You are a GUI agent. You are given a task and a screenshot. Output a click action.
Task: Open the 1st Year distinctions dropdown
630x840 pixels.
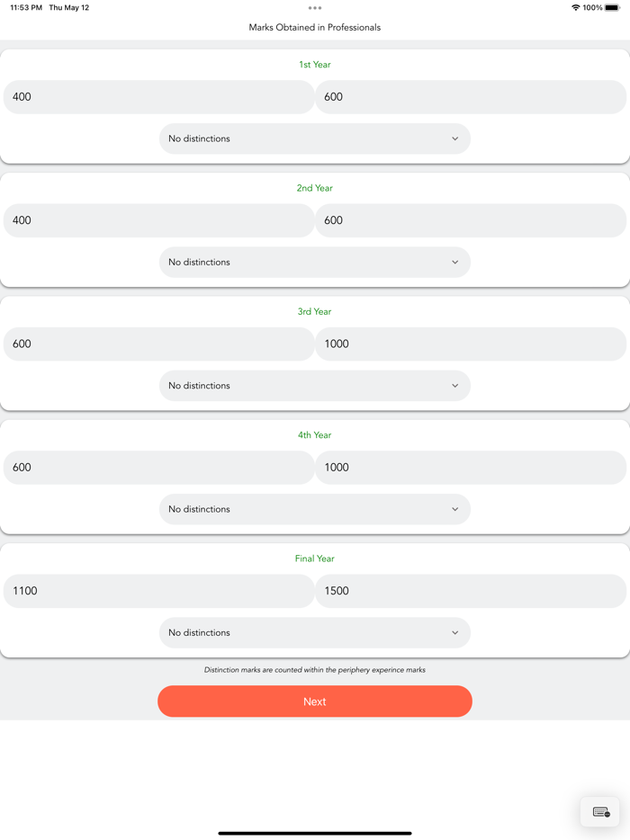pyautogui.click(x=314, y=139)
